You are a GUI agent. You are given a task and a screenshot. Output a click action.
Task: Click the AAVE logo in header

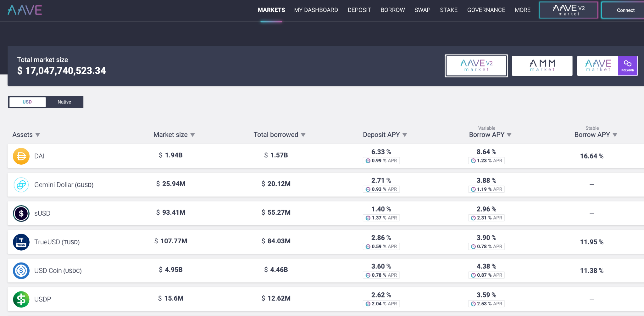pyautogui.click(x=25, y=10)
